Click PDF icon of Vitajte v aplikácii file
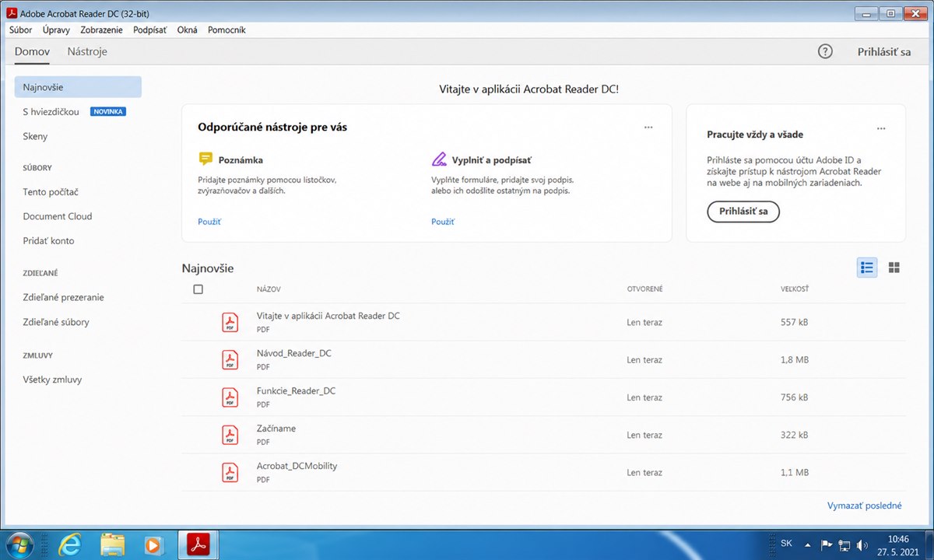The height and width of the screenshot is (560, 934). pyautogui.click(x=230, y=322)
